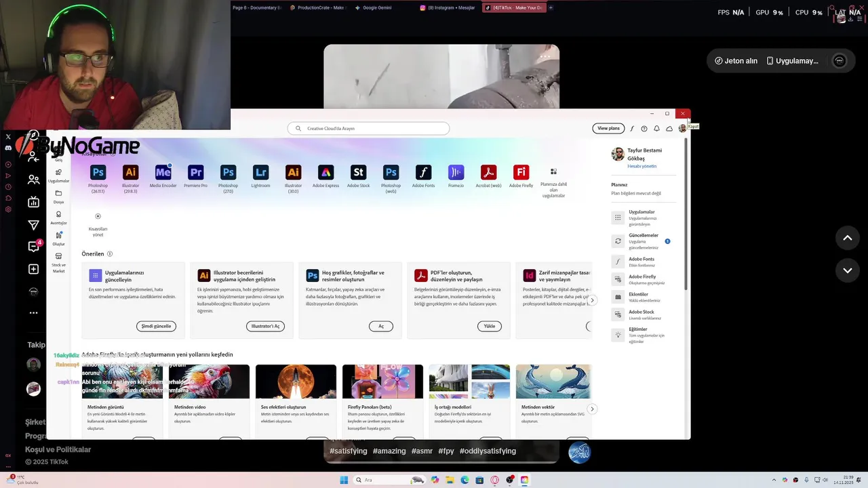Open Uygulamalar in account panel

[x=644, y=218]
